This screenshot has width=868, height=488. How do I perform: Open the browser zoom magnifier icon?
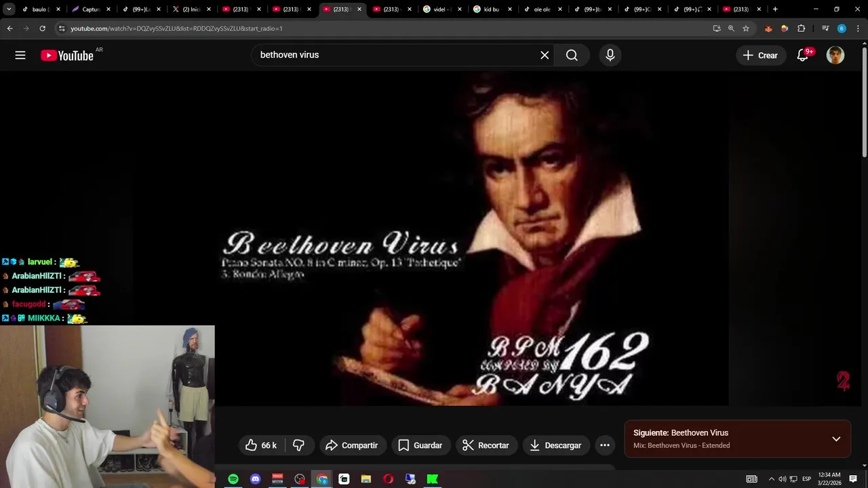pos(731,28)
